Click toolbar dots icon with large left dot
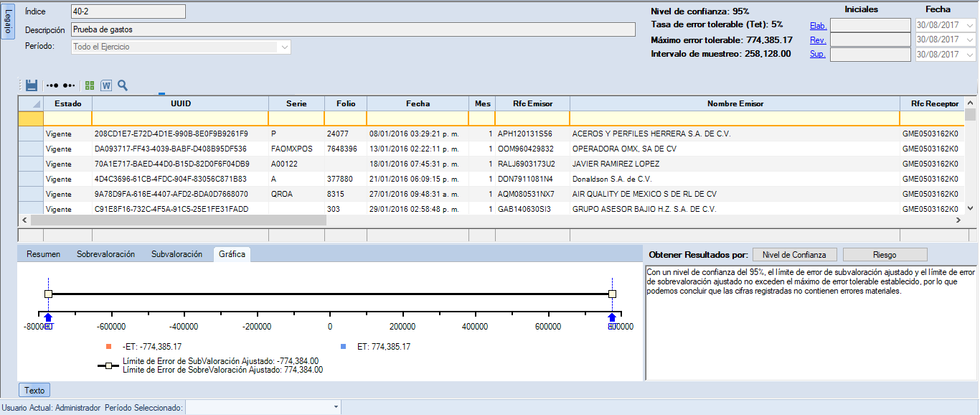980x415 pixels. tap(69, 85)
